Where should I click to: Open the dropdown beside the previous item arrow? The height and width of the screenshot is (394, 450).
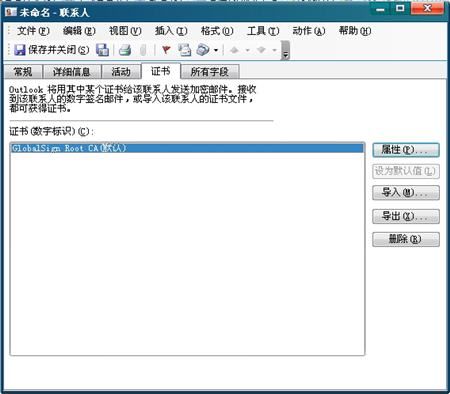(x=248, y=50)
